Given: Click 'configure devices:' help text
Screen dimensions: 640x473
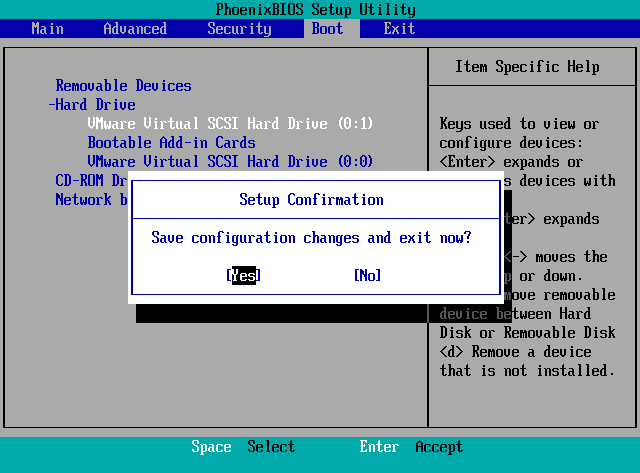Looking at the screenshot, I should [x=511, y=143].
